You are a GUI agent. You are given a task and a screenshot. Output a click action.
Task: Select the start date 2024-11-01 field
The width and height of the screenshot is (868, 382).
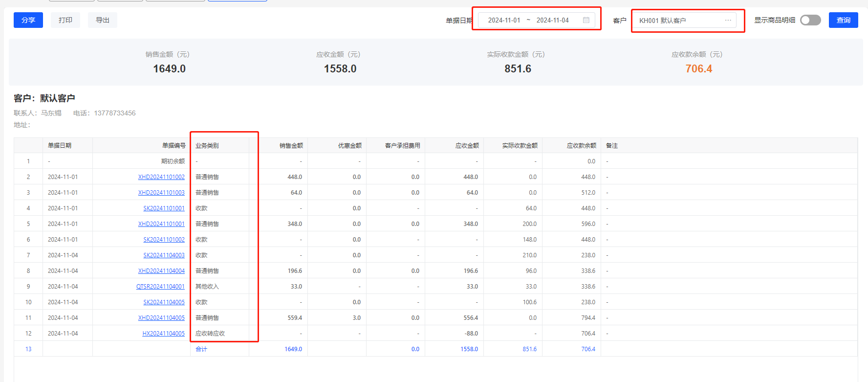click(504, 20)
